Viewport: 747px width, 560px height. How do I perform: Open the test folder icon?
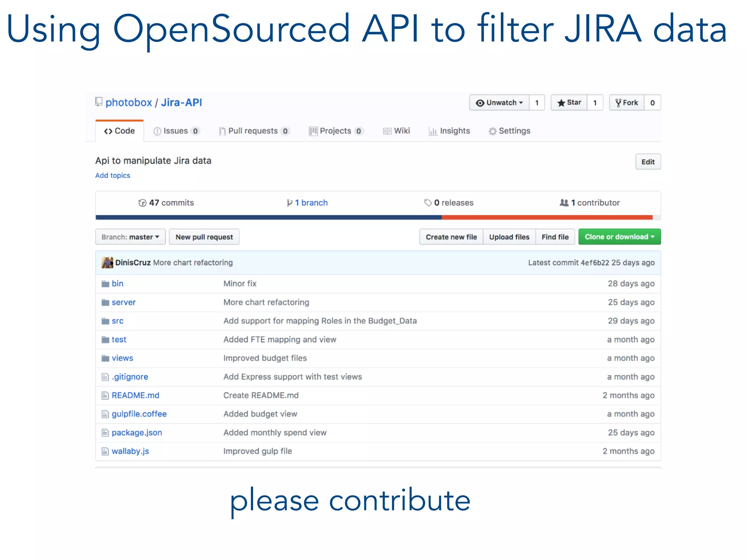coord(105,339)
